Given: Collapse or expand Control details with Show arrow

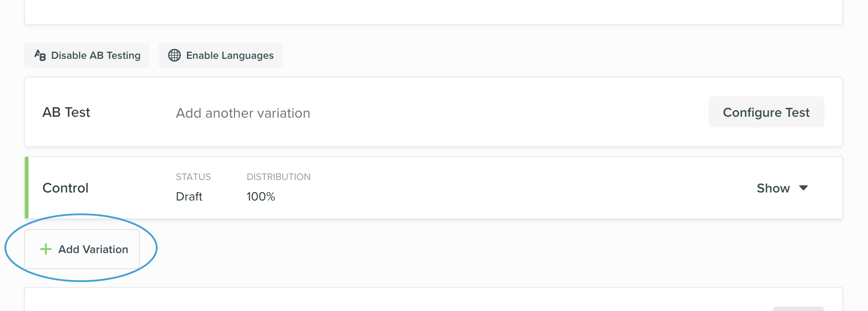Looking at the screenshot, I should (x=804, y=188).
